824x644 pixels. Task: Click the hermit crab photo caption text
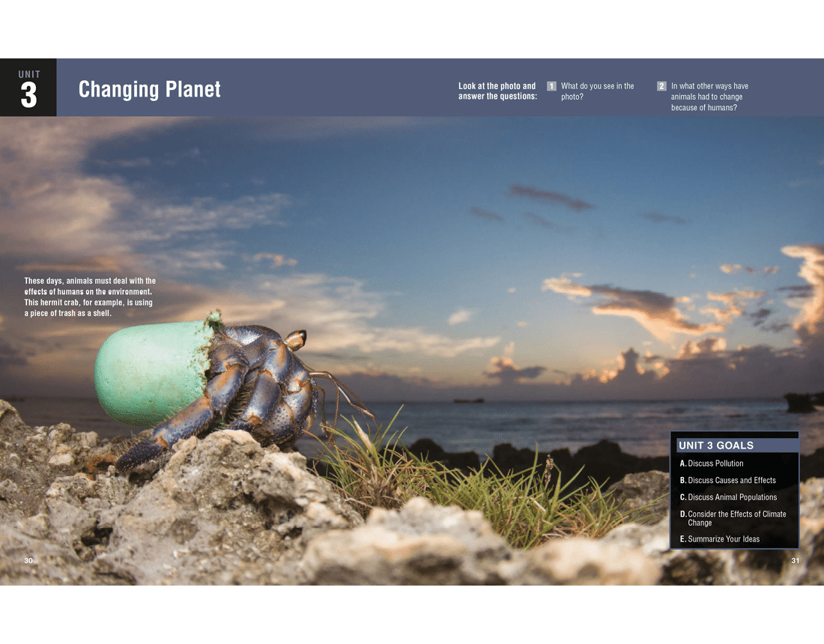[90, 297]
